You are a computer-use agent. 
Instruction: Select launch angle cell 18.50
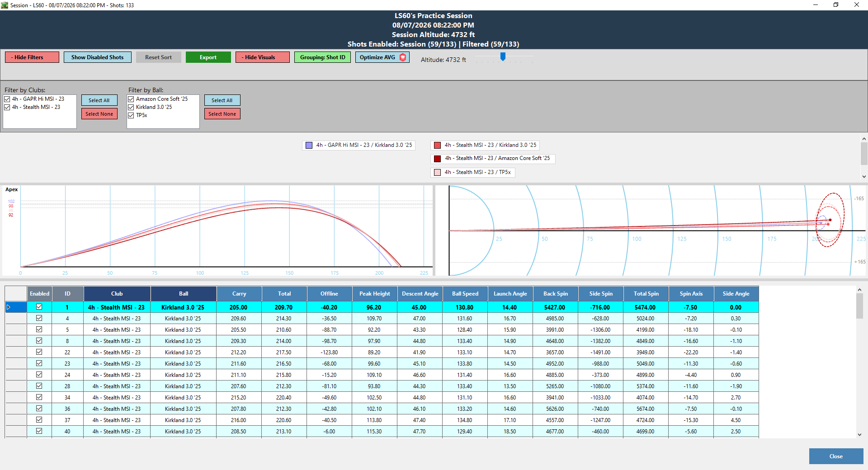510,432
